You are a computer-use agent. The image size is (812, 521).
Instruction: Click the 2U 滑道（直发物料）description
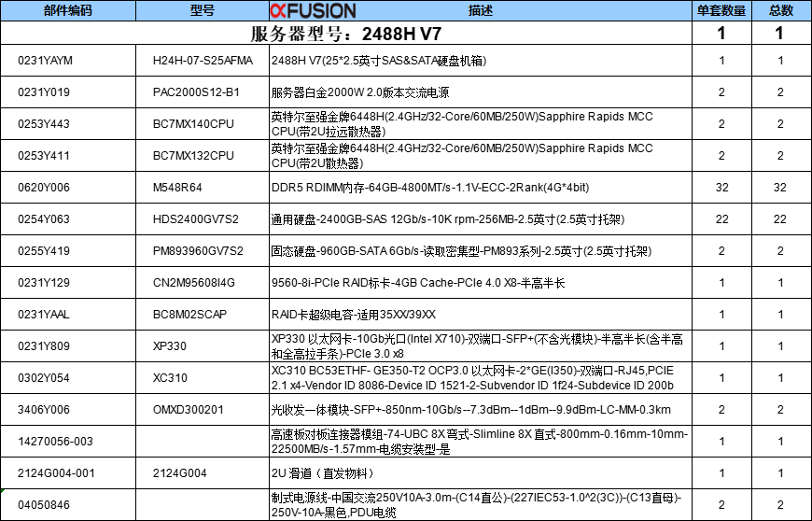[x=322, y=472]
